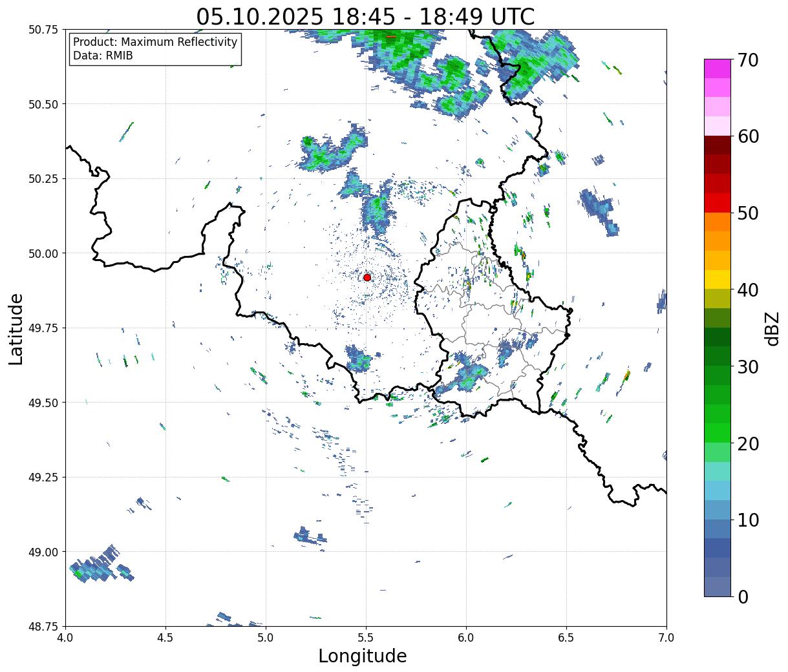Pick the dark maroon swatch just below 60 dBZ
Image resolution: width=788 pixels, height=672 pixels.
click(x=718, y=145)
